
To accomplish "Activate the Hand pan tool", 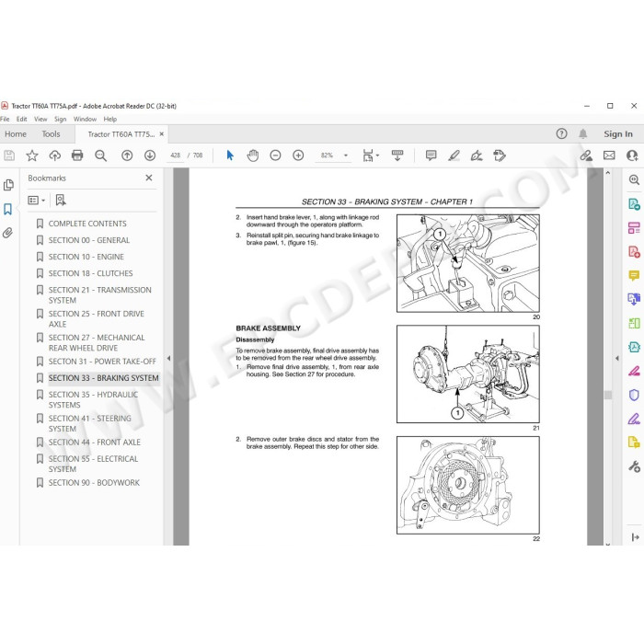I will [x=253, y=155].
